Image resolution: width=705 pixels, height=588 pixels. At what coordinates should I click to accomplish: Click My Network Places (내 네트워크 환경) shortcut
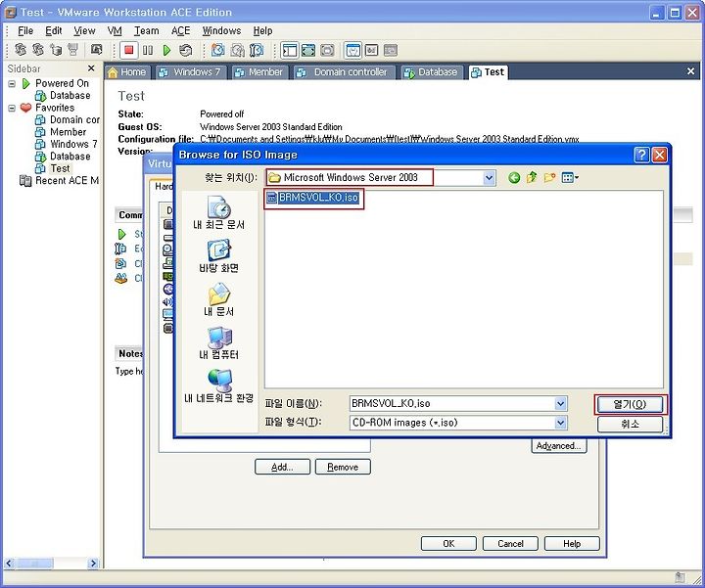click(219, 386)
